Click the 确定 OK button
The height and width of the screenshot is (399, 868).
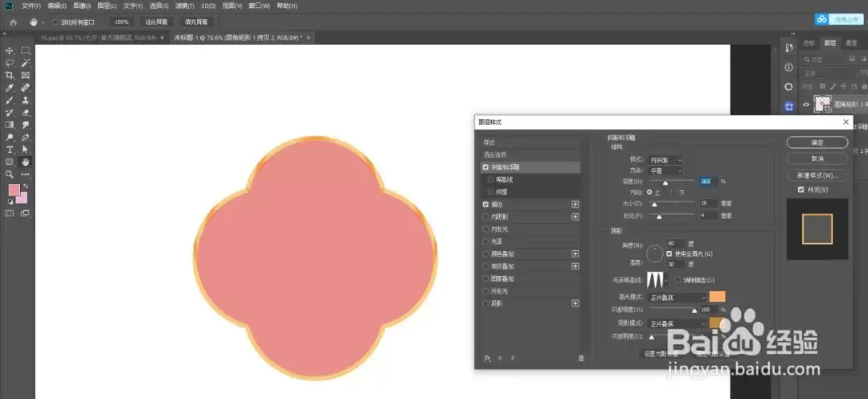[x=817, y=142]
